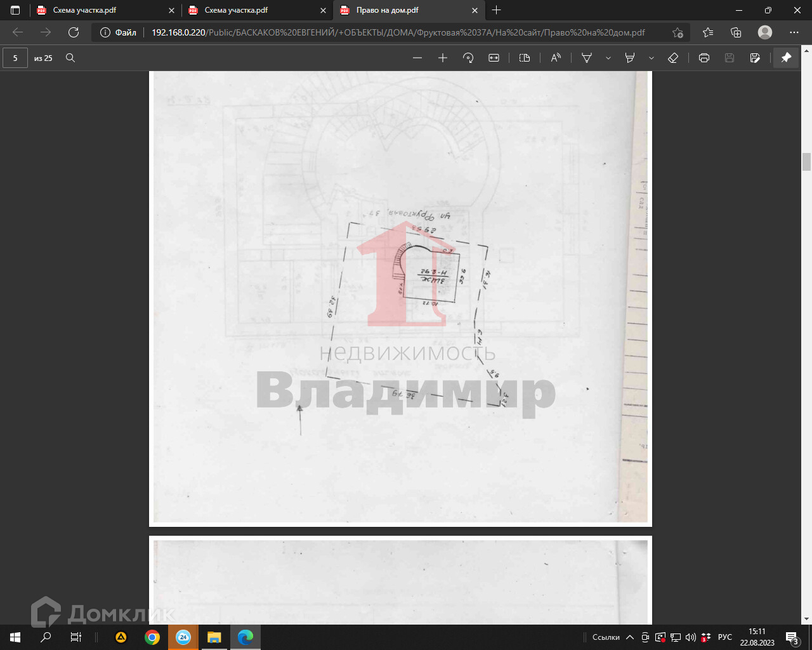Start the read aloud tool
This screenshot has width=812, height=650.
point(556,58)
